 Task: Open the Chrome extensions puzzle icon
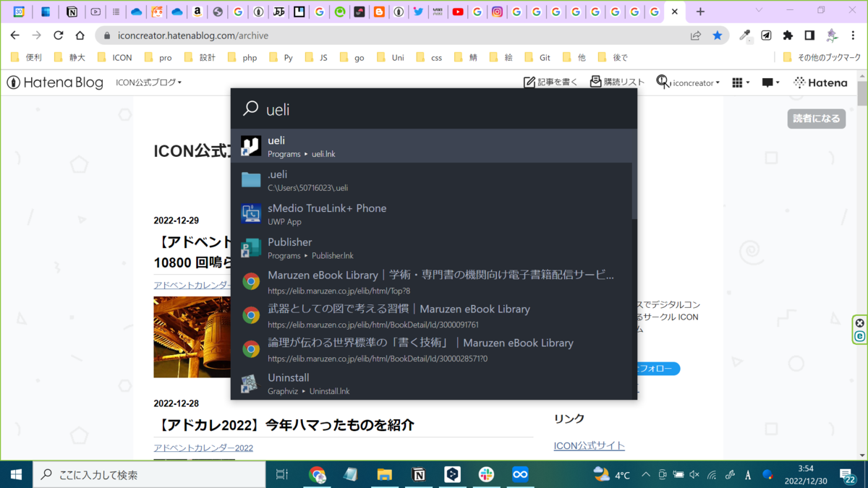click(788, 35)
